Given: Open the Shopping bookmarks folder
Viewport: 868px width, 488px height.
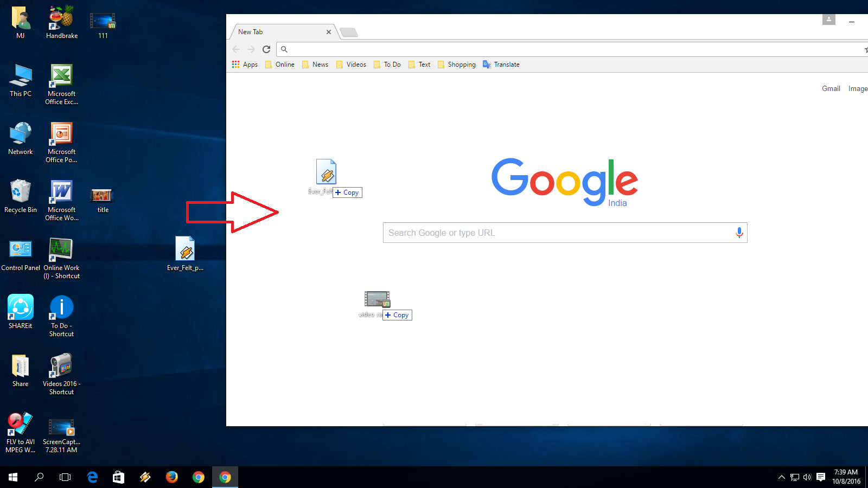Looking at the screenshot, I should 457,64.
